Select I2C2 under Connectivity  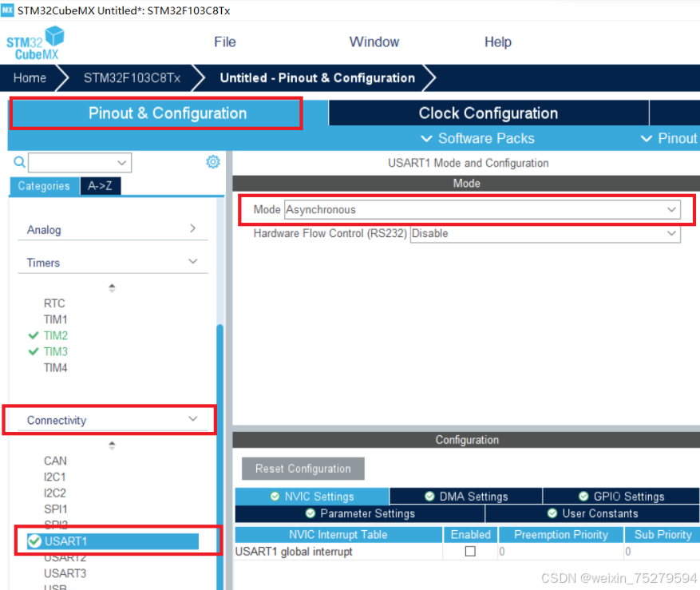(x=55, y=493)
